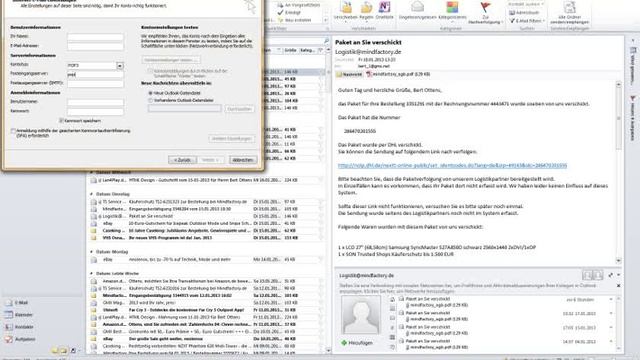Open the E-Mail filtern dropdown
Viewport: 640px width, 360px height.
click(527, 20)
